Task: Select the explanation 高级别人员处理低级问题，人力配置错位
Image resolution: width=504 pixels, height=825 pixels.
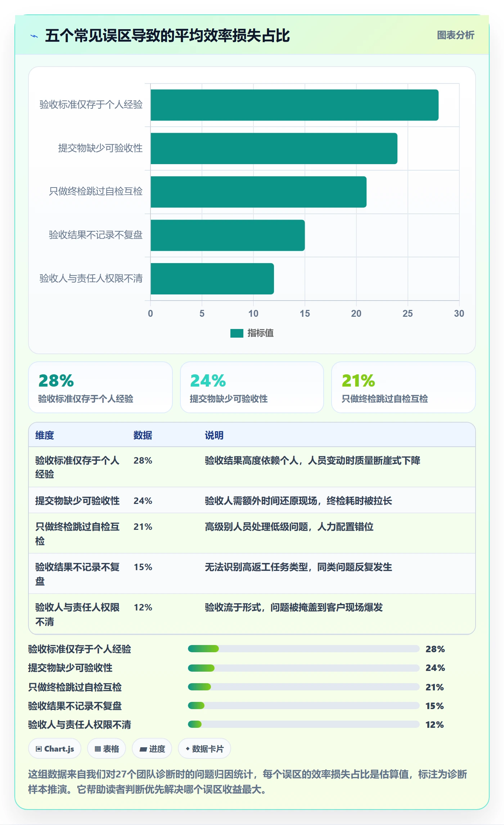Action: click(289, 527)
